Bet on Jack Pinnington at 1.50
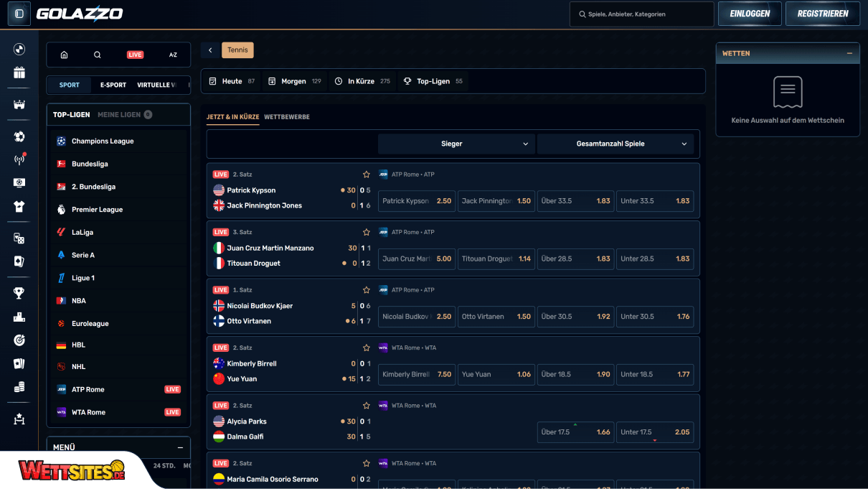This screenshot has width=868, height=489. pos(496,201)
